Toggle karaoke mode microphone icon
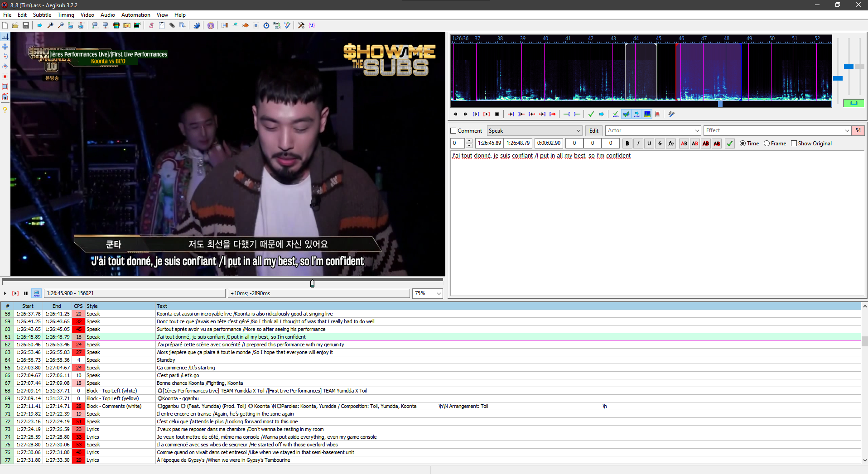This screenshot has height=474, width=868. pyautogui.click(x=671, y=114)
